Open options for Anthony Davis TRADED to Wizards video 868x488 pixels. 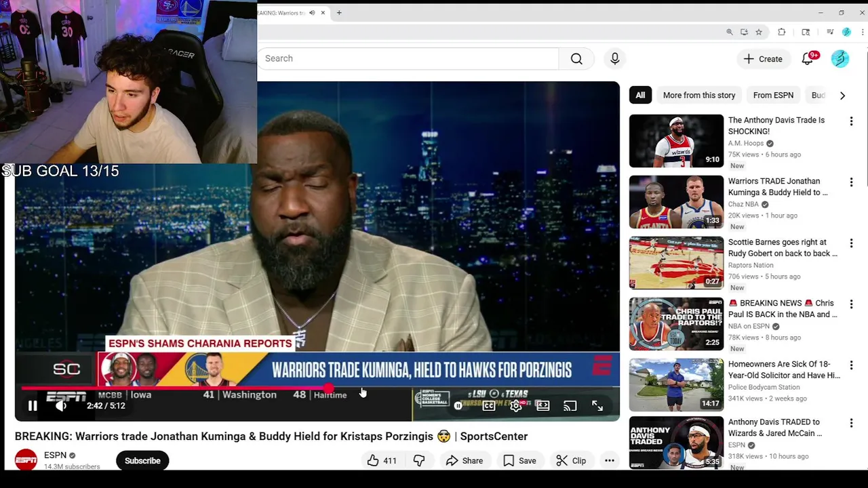tap(851, 423)
